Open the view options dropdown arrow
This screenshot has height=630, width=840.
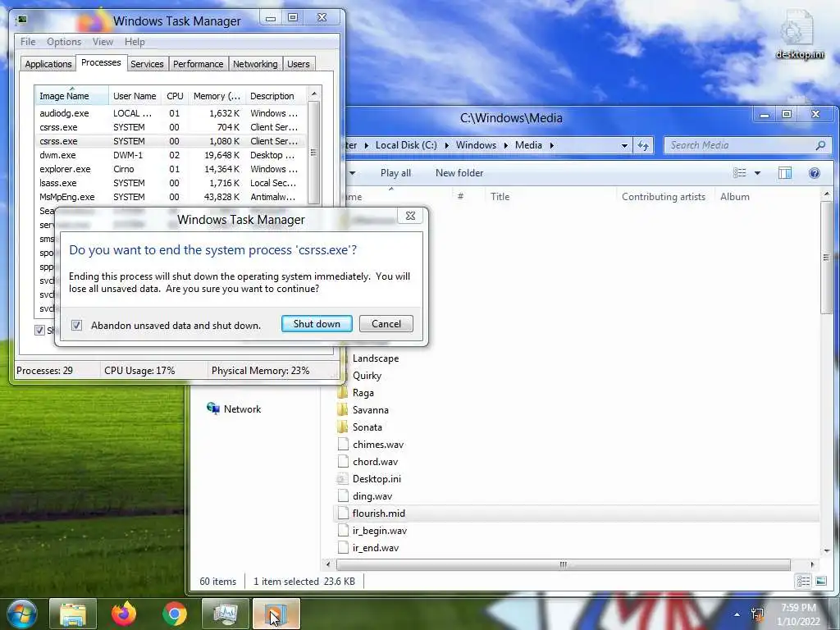757,172
